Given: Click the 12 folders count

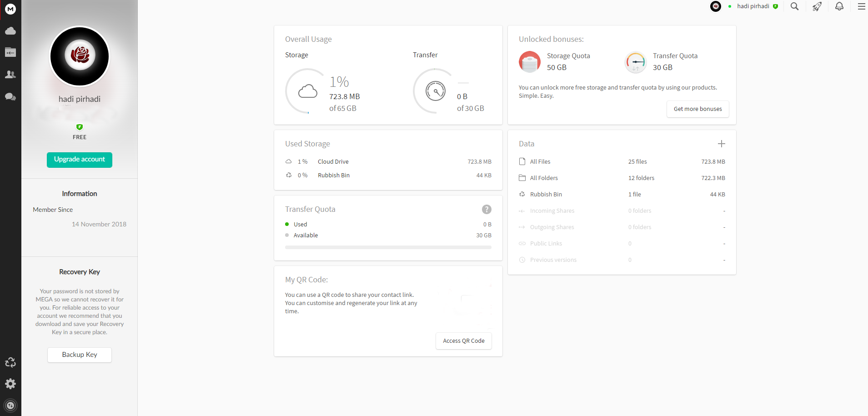Looking at the screenshot, I should [641, 178].
